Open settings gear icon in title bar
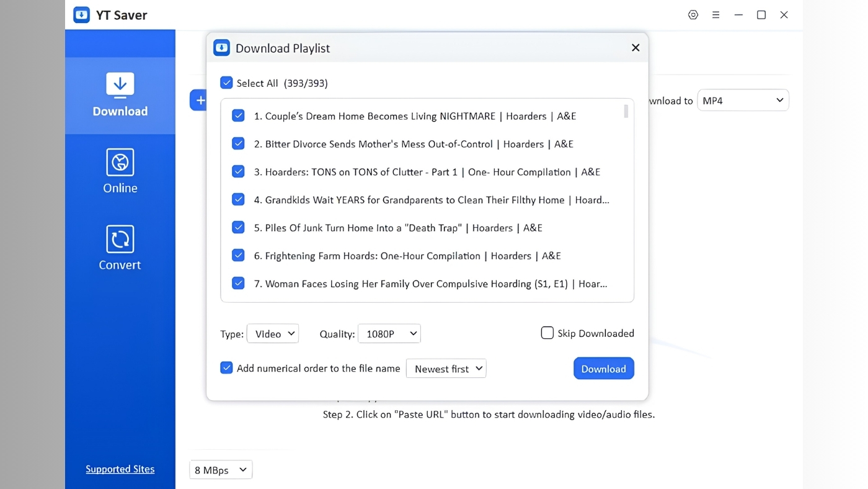This screenshot has width=868, height=489. (x=693, y=15)
